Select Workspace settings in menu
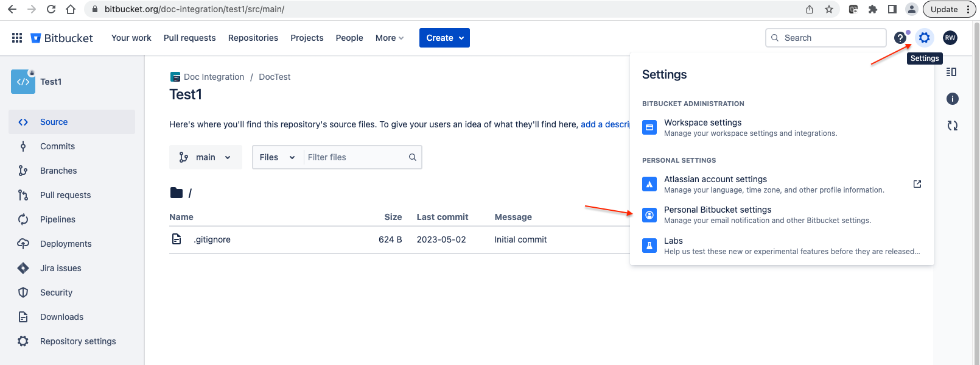Image resolution: width=980 pixels, height=365 pixels. click(702, 122)
